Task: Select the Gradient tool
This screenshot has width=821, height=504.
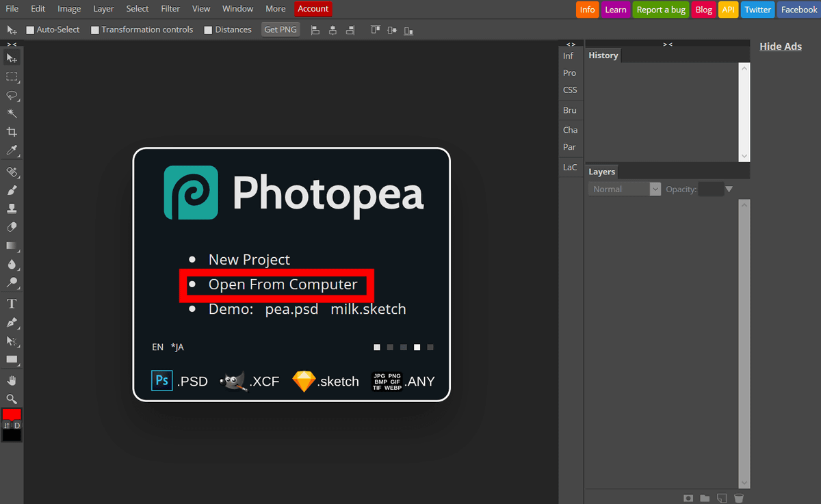Action: tap(12, 246)
